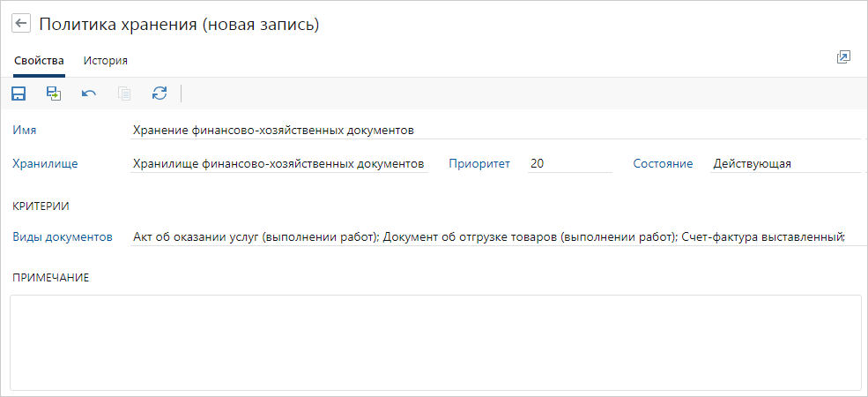
Task: Click the Имя field label
Action: (x=25, y=131)
